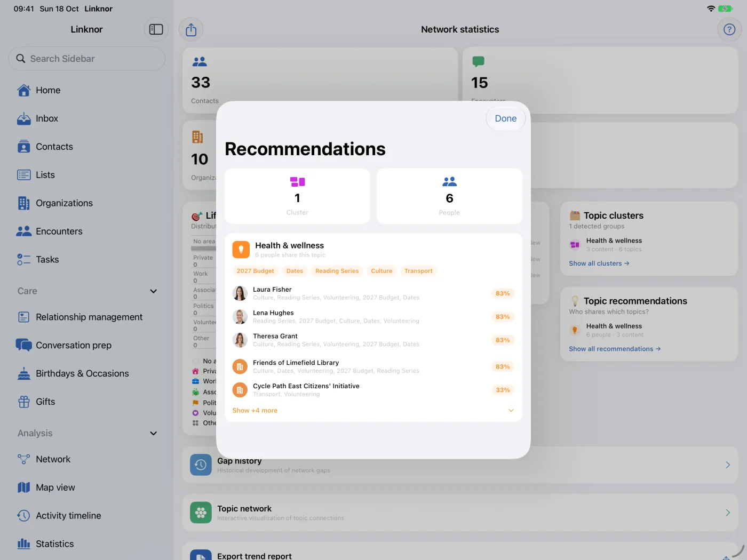Image resolution: width=747 pixels, height=560 pixels.
Task: Click the Search Sidebar field
Action: (x=87, y=59)
